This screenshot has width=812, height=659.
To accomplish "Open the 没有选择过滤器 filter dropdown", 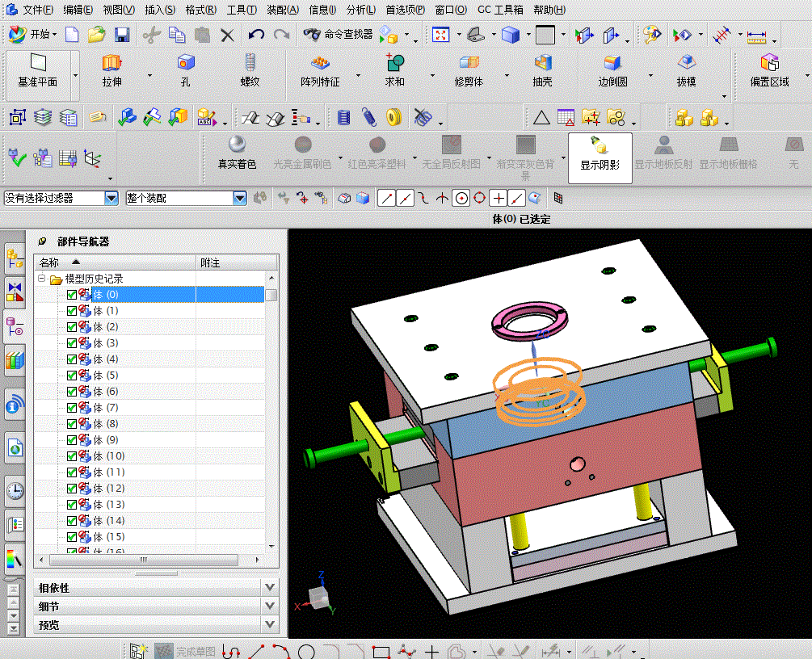I will pos(111,198).
